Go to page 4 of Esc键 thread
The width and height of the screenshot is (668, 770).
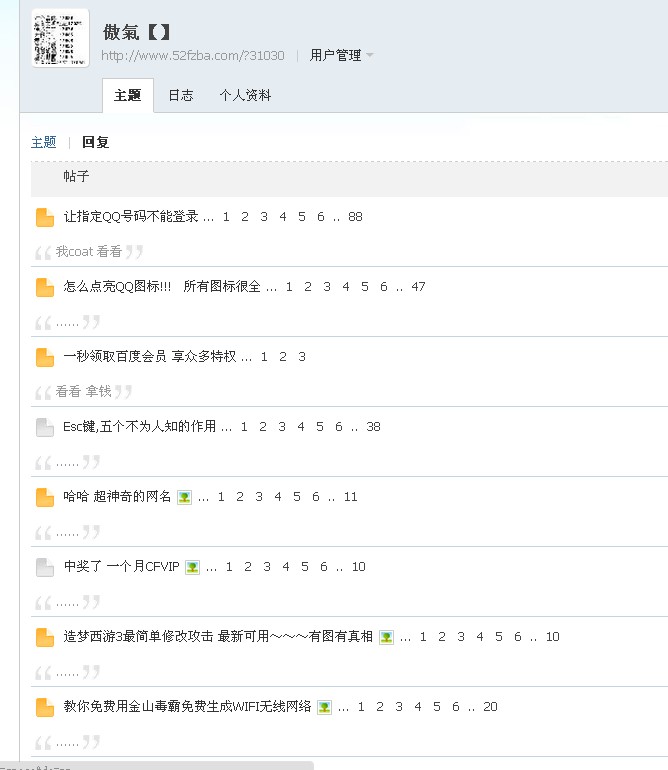(x=301, y=426)
